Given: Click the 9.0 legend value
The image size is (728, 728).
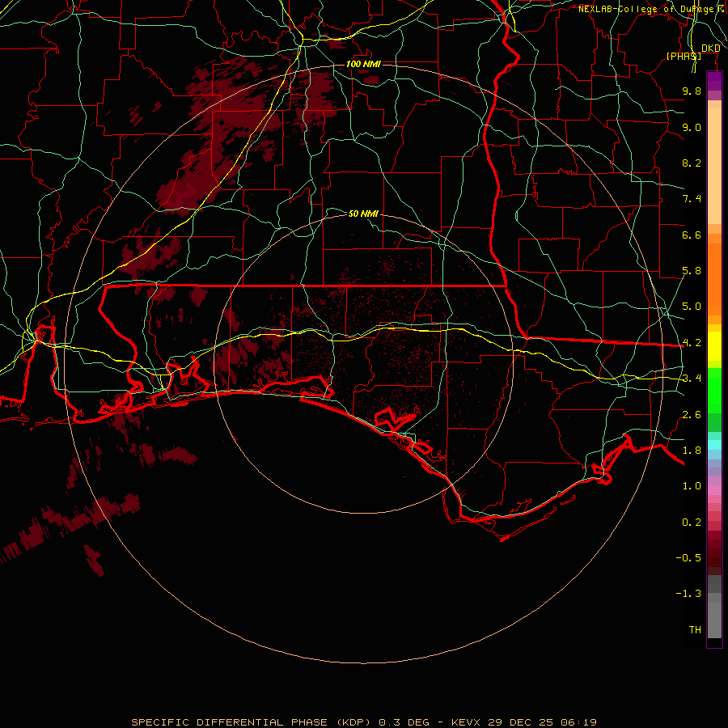Looking at the screenshot, I should point(692,127).
